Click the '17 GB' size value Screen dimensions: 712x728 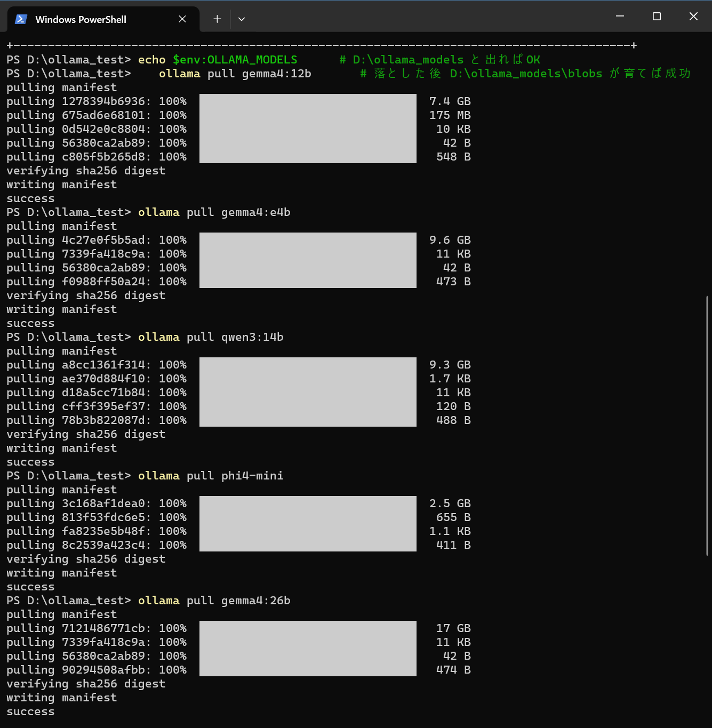tap(453, 628)
